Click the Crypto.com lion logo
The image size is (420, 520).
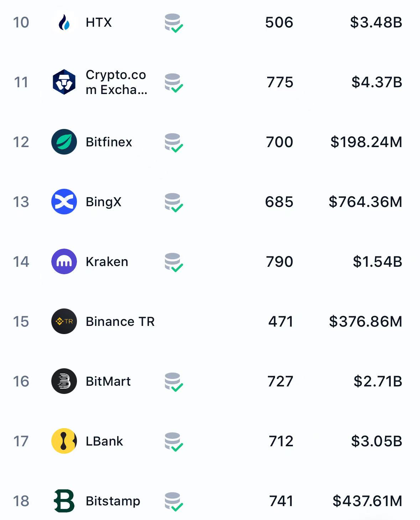coord(64,82)
